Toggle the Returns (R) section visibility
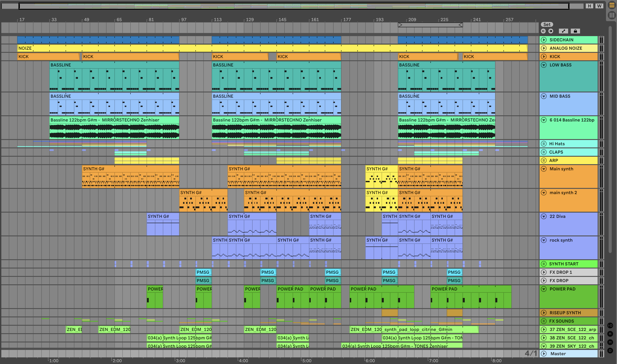The image size is (617, 364). [610, 334]
